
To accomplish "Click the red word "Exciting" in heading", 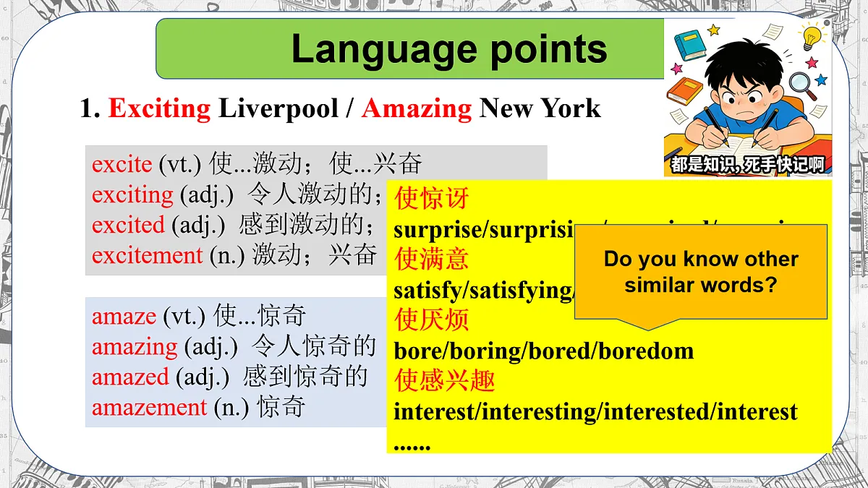I will (159, 108).
